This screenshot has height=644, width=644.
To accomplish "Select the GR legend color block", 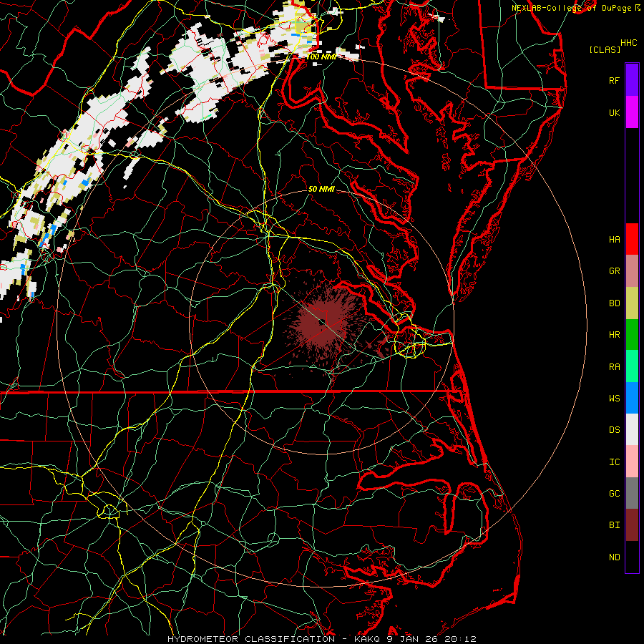I will [632, 271].
